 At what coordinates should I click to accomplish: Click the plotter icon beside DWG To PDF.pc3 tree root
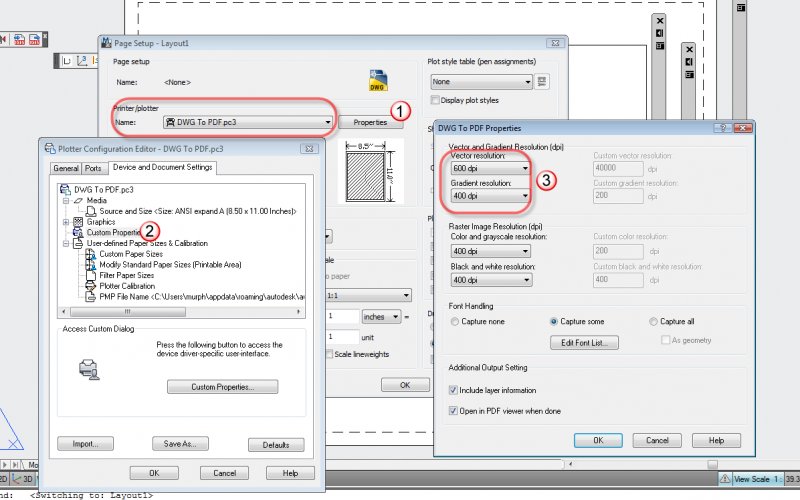(65, 190)
